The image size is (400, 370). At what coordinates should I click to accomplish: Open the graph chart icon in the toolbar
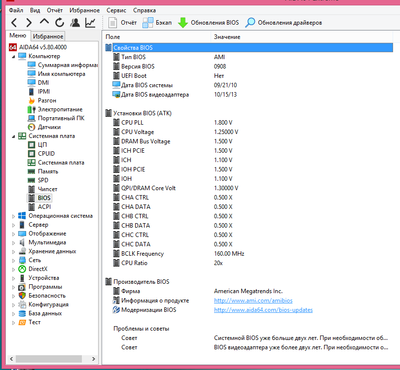tap(90, 23)
